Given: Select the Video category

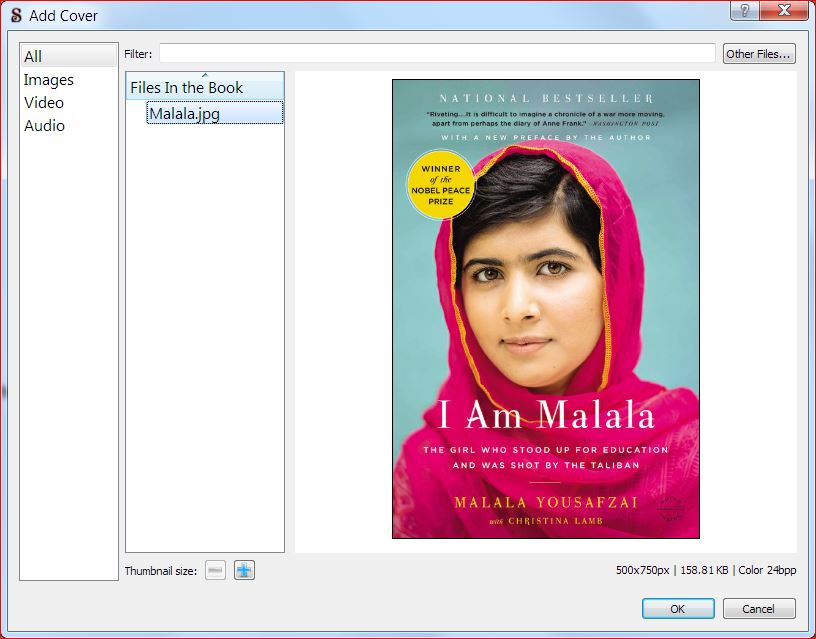Looking at the screenshot, I should point(69,103).
